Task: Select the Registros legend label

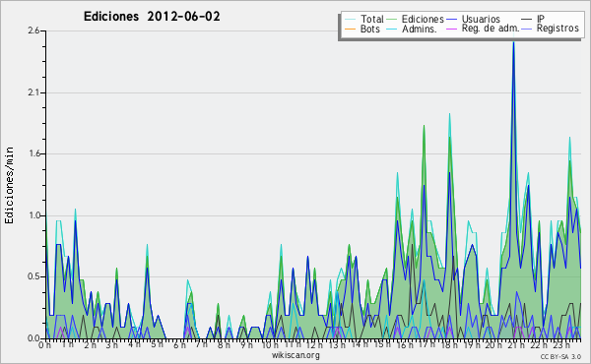Action: (x=558, y=29)
